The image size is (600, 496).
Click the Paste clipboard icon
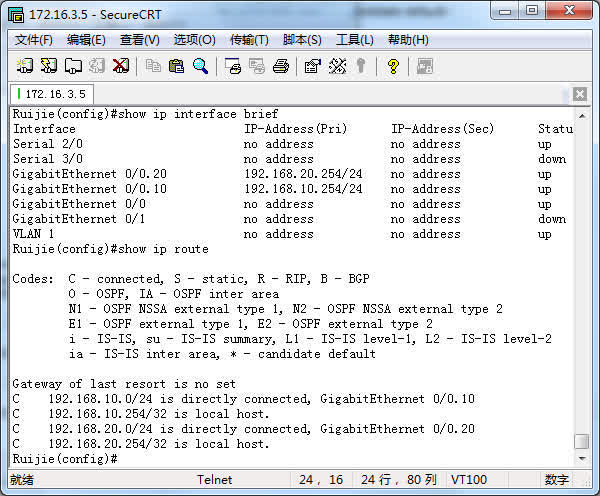177,66
